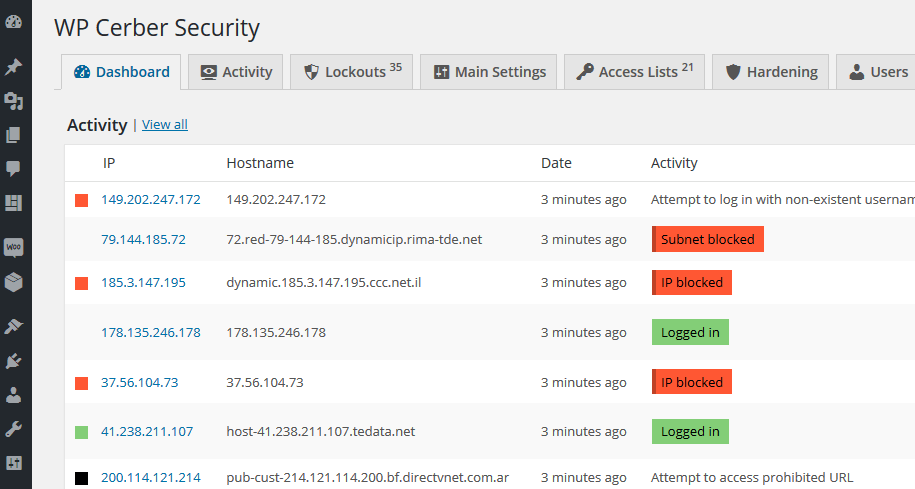Screen dimensions: 915x489
Task: Click red marker beside 37.56.104.73
Action: (82, 383)
